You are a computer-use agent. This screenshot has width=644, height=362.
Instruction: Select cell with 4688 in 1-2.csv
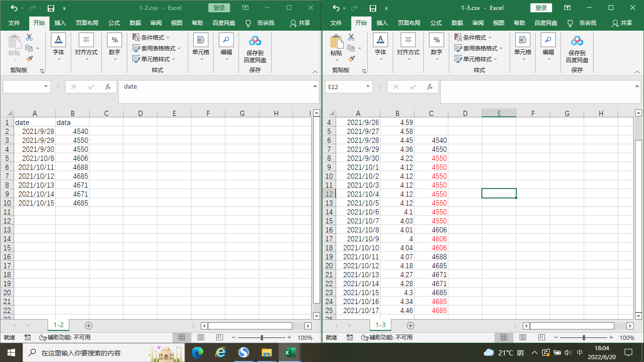73,167
